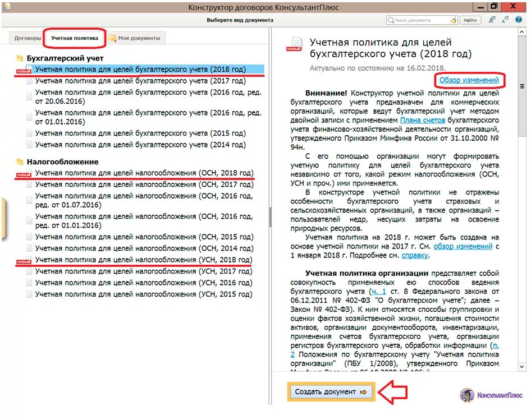The image size is (531, 420).
Task: Open the blue help question icon
Action: click(519, 20)
